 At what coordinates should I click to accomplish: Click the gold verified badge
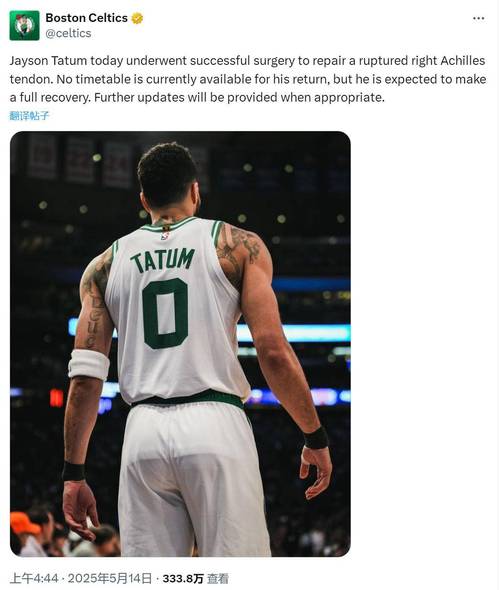point(137,18)
